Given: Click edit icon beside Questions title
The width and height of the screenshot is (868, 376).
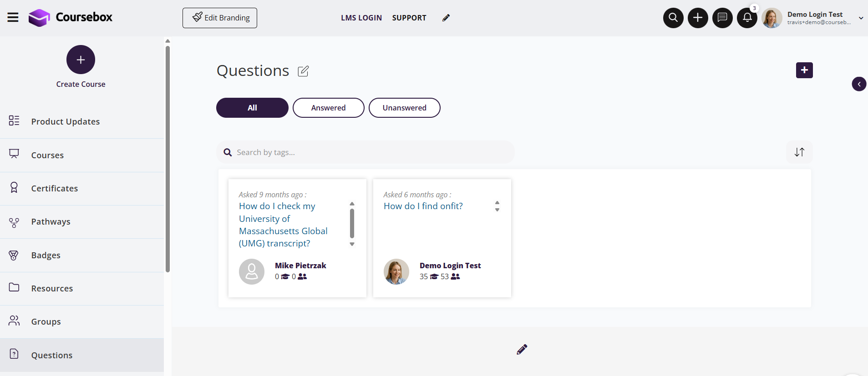Looking at the screenshot, I should (303, 71).
